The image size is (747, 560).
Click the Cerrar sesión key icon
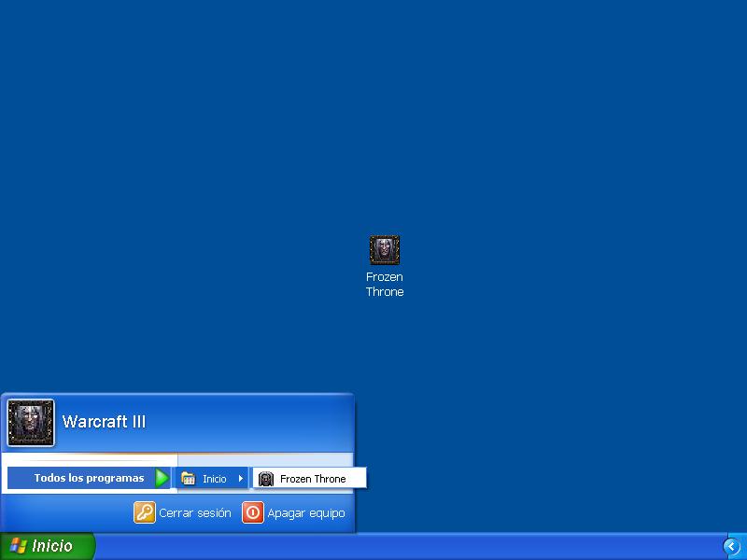(145, 512)
